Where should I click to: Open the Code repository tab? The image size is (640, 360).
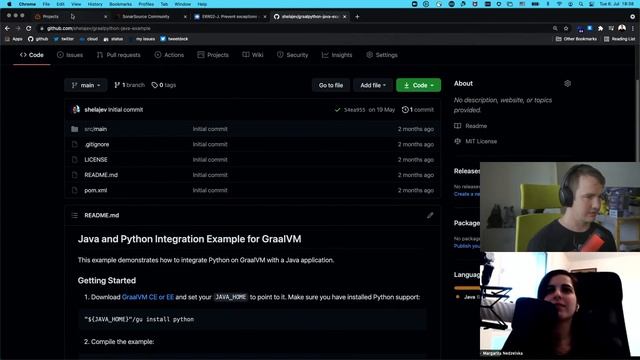[x=31, y=55]
